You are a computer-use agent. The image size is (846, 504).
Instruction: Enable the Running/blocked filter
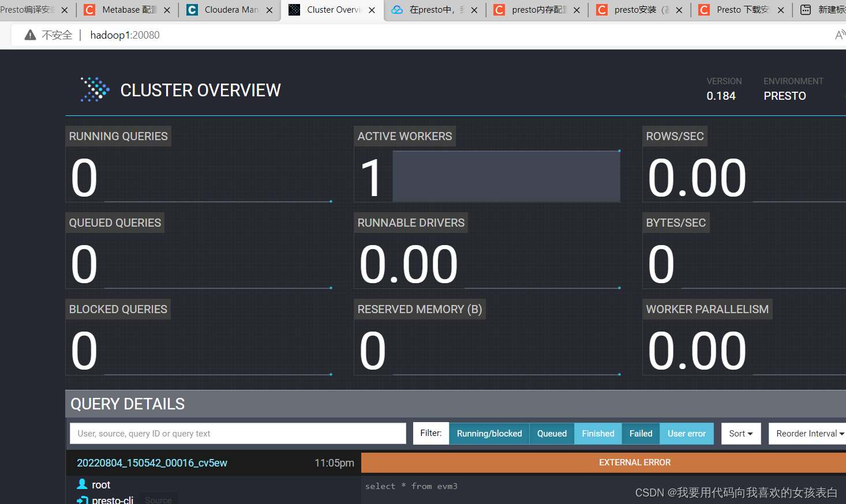coord(489,433)
